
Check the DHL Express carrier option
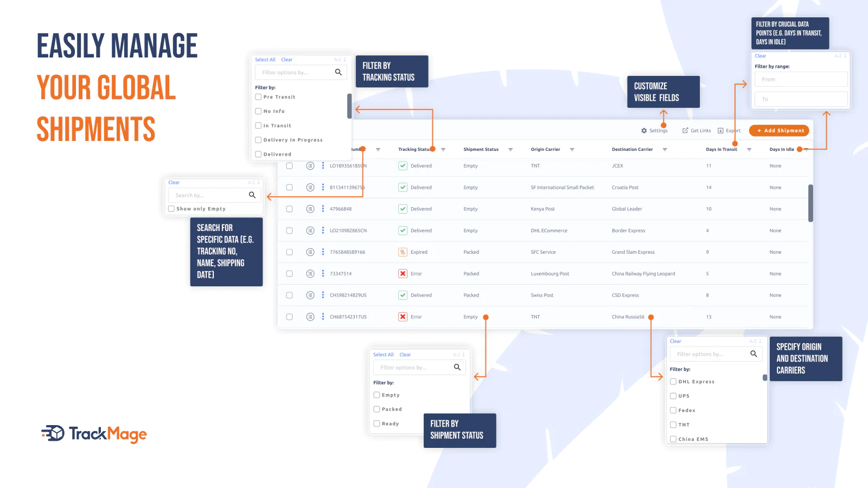673,382
